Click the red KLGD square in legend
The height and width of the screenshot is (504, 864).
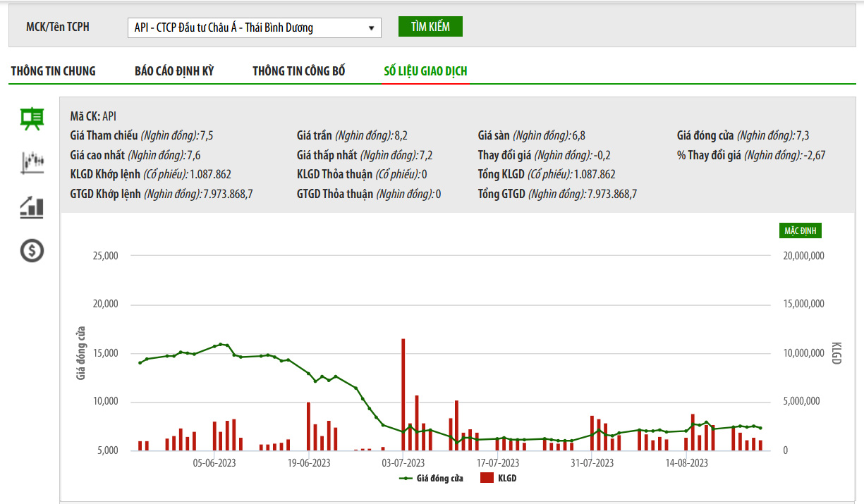(x=487, y=478)
